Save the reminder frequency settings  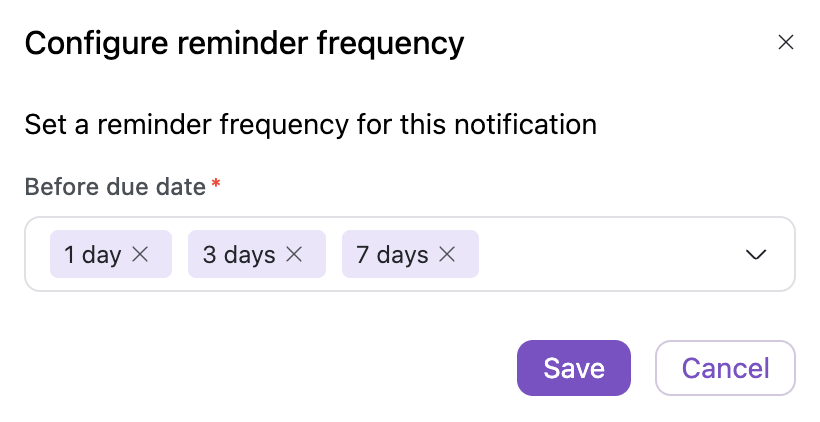click(x=573, y=368)
